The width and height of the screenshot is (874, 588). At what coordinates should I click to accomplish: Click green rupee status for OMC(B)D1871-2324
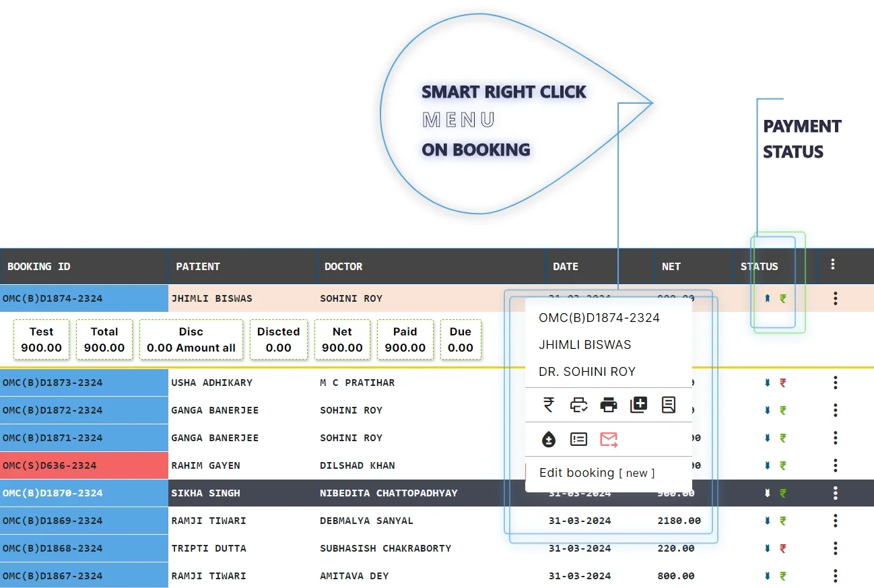(x=783, y=438)
